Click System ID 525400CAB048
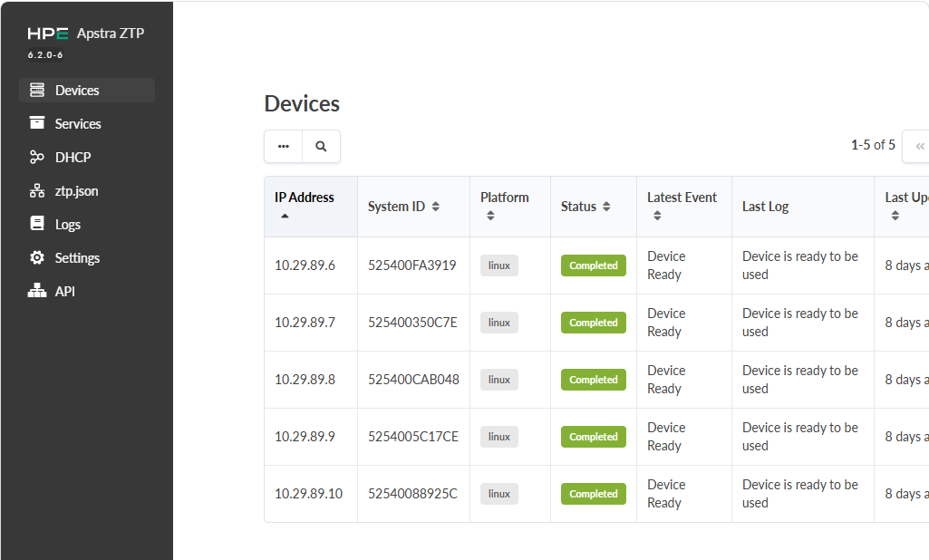Image resolution: width=929 pixels, height=560 pixels. tap(413, 380)
